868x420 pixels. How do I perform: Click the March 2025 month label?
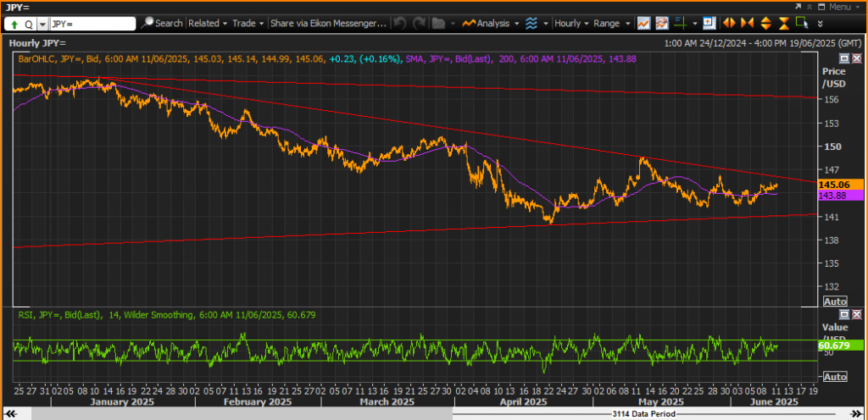(387, 401)
